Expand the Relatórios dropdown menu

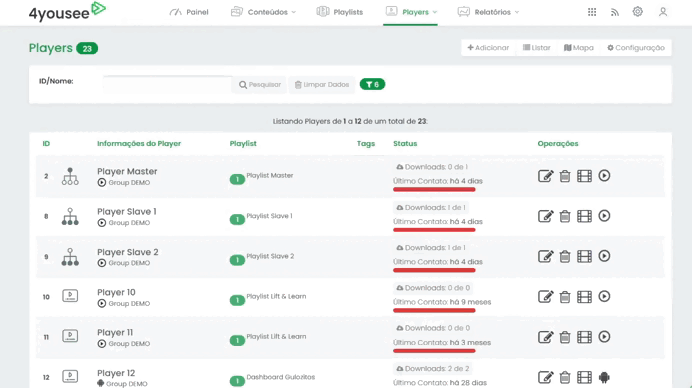click(x=488, y=12)
